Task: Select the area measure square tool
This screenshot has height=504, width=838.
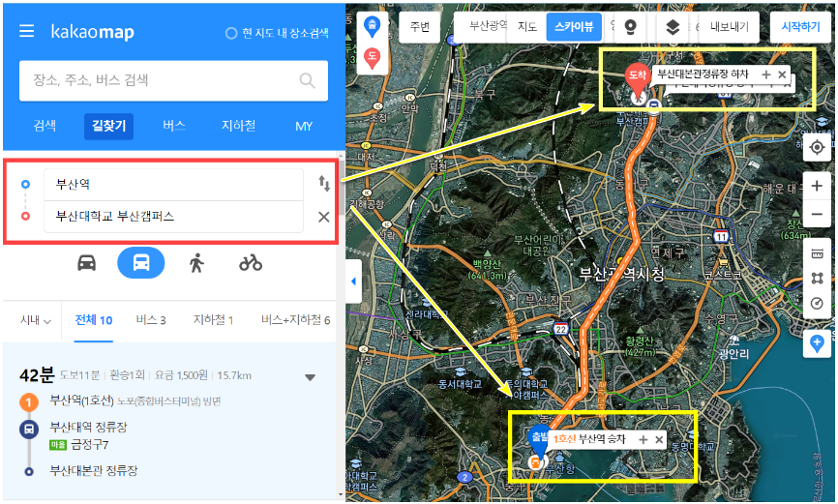Action: (817, 278)
